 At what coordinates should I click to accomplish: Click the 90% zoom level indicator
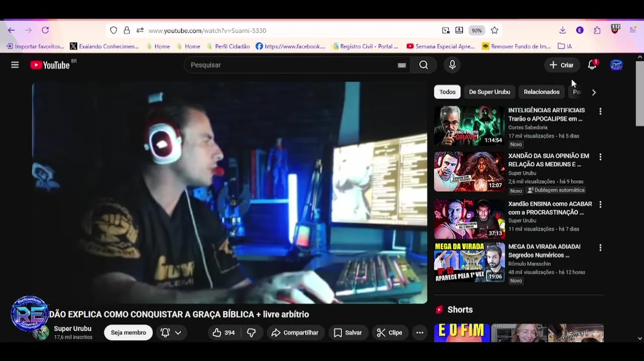click(476, 31)
